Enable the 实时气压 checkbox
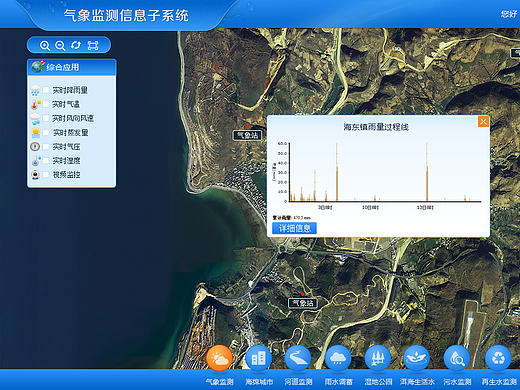The height and width of the screenshot is (390, 520). tap(46, 147)
